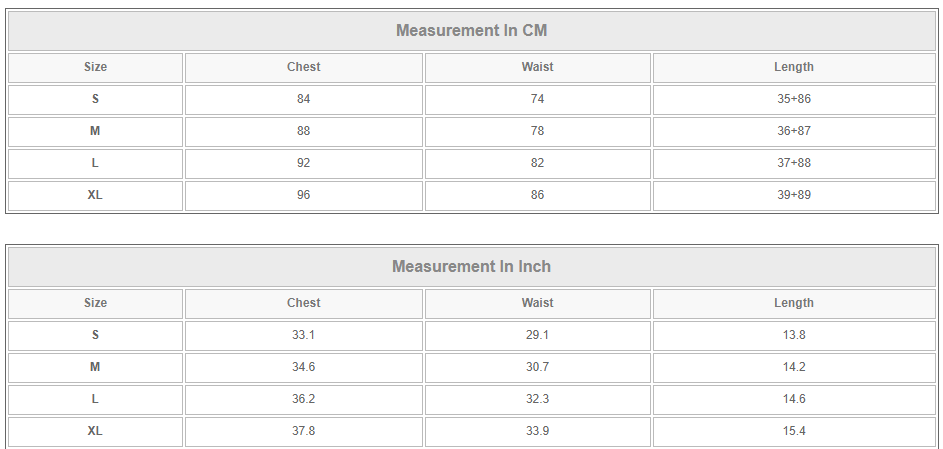
Task: Click the XL size cell in the CM table
Action: pyautogui.click(x=95, y=195)
